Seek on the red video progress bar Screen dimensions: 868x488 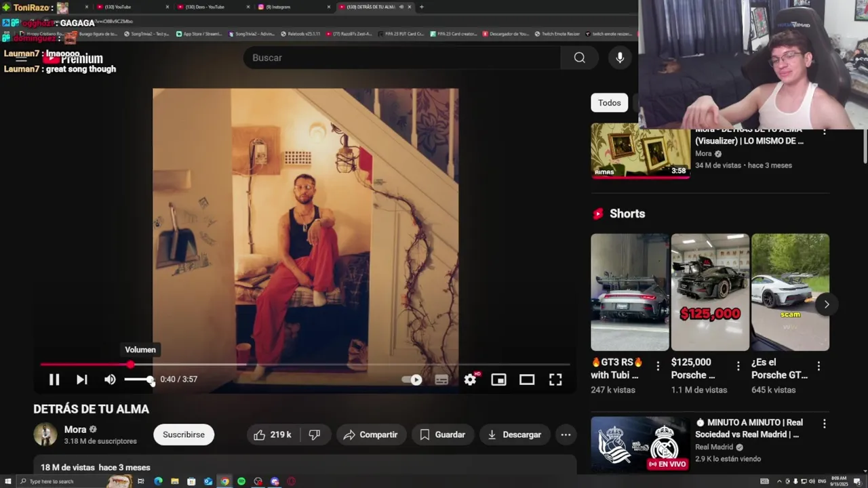click(x=304, y=365)
